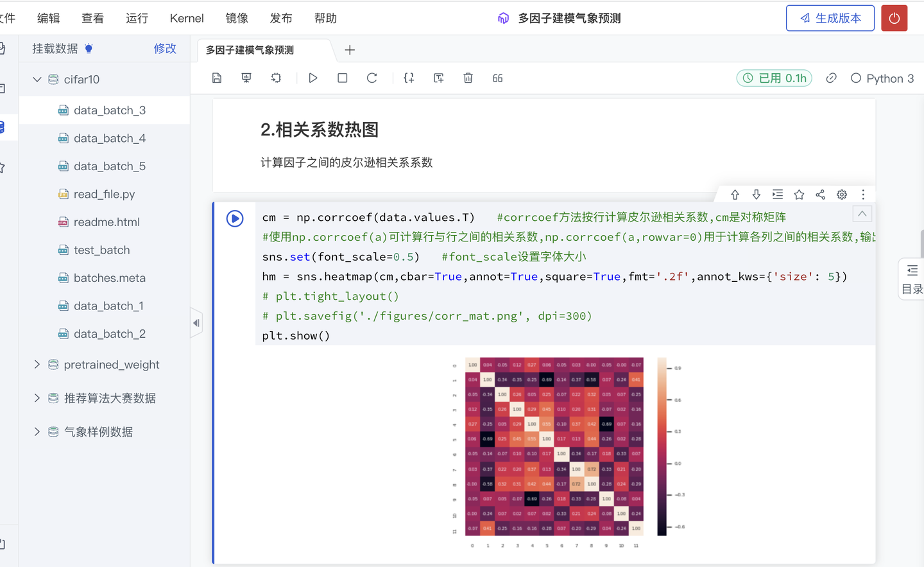Delete cell using trash icon

click(468, 78)
